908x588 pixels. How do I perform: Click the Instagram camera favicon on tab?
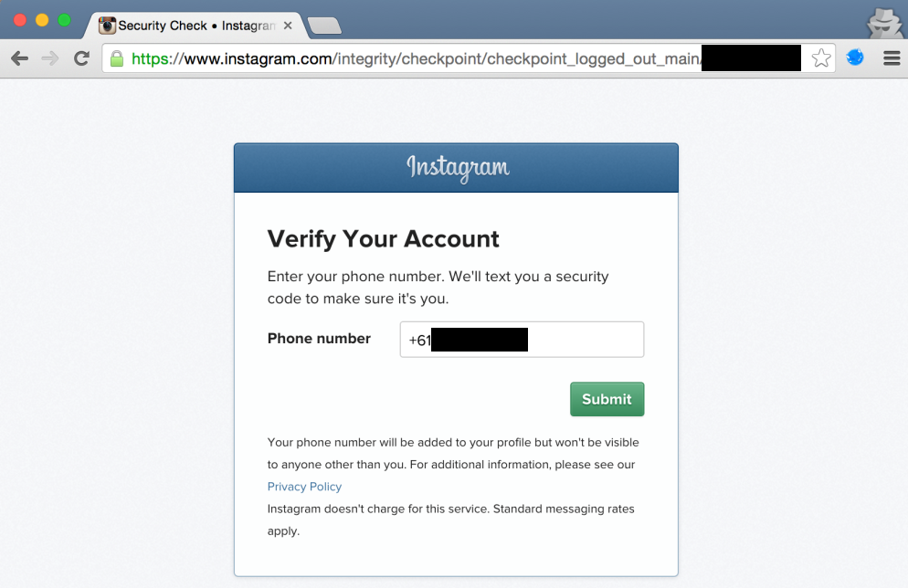click(x=107, y=26)
